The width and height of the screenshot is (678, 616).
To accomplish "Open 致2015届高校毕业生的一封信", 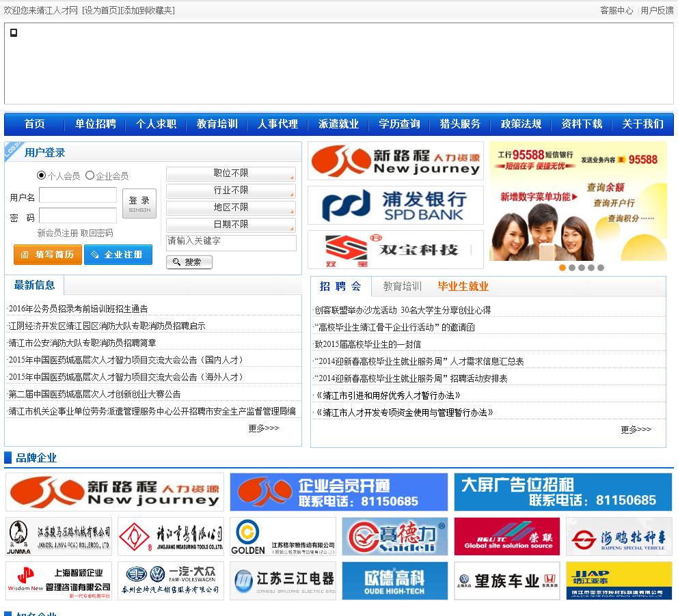I will (x=368, y=344).
